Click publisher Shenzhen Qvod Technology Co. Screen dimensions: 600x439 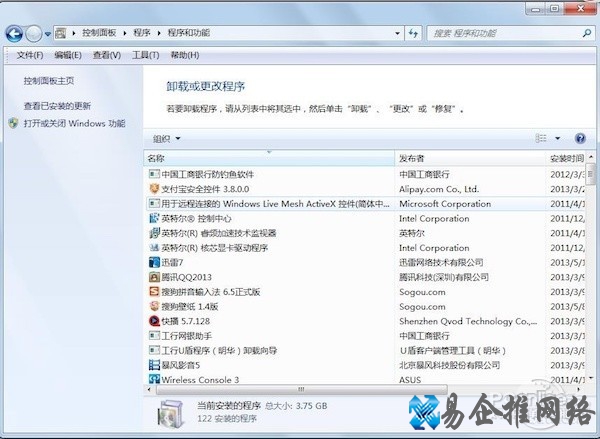pyautogui.click(x=468, y=321)
